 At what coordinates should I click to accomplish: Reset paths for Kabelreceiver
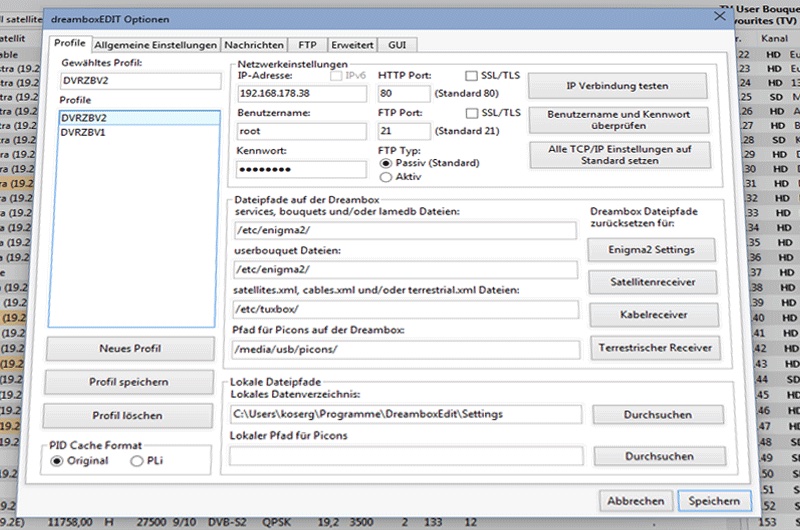[654, 315]
